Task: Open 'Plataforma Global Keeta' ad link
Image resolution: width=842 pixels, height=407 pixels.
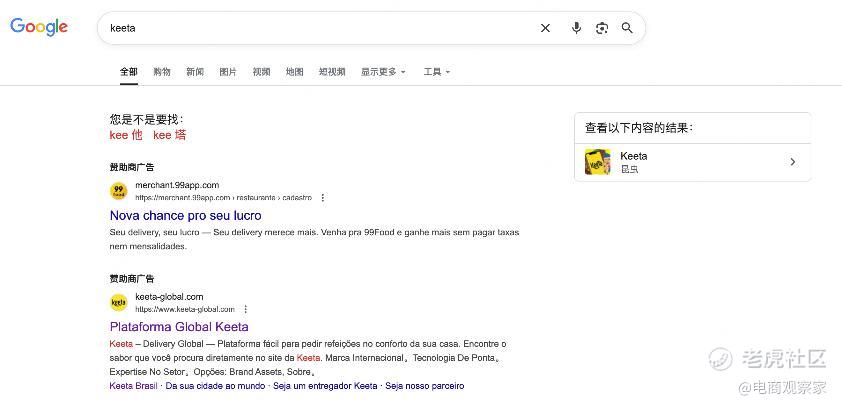Action: pyautogui.click(x=179, y=326)
